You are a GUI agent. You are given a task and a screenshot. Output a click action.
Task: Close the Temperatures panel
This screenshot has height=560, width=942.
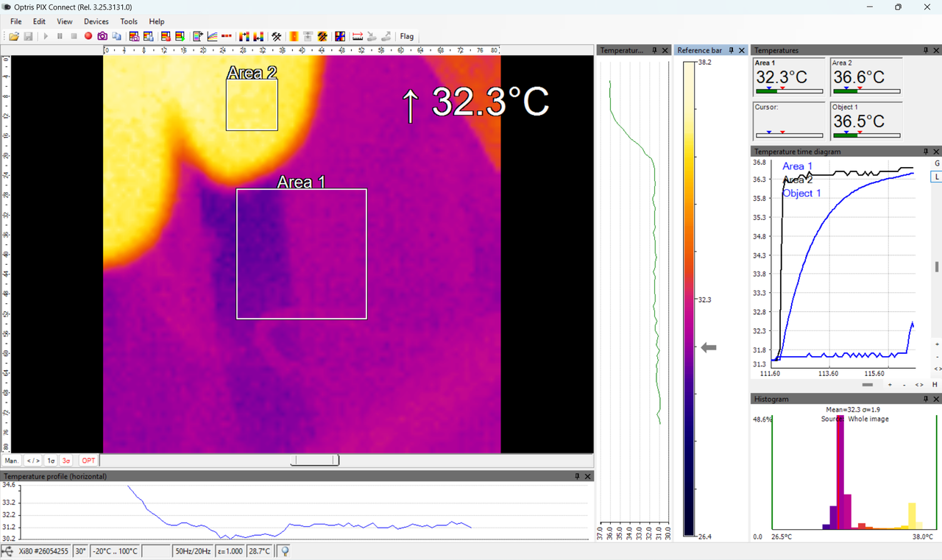pyautogui.click(x=936, y=50)
